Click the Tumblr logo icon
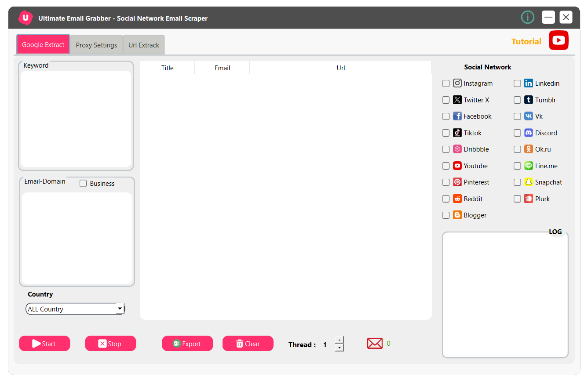 [529, 100]
